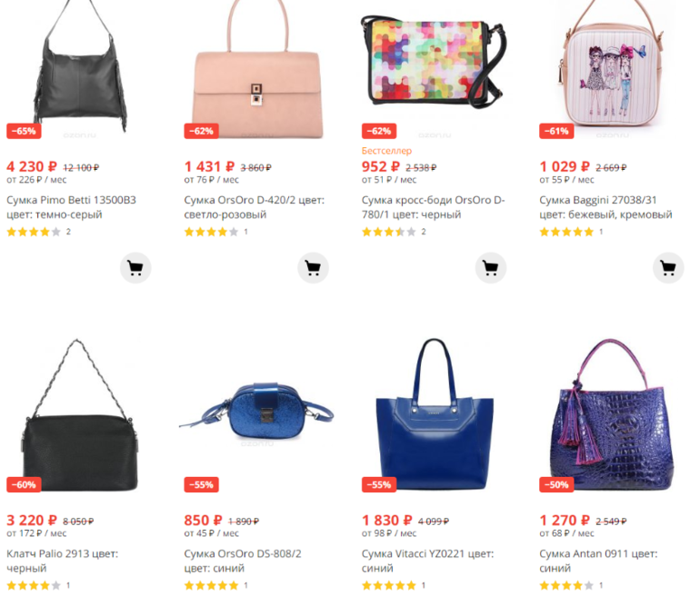Open Сумка кросс-боди OrsOro D-780/1 link
700x596 pixels.
click(x=433, y=207)
